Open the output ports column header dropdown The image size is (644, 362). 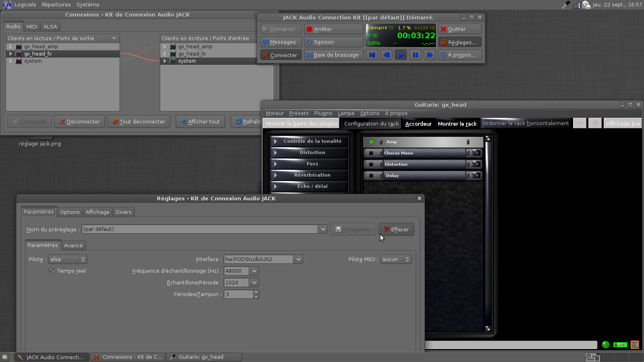pos(114,38)
